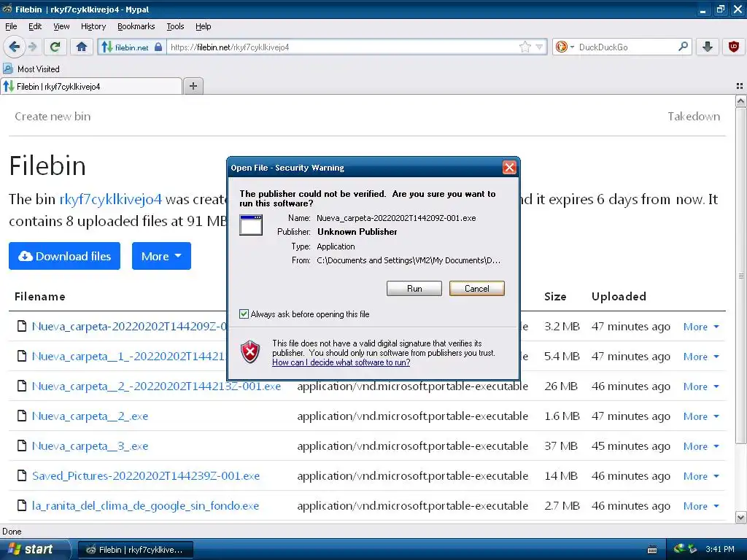The width and height of the screenshot is (747, 560).
Task: Open the History menu
Action: 93,26
